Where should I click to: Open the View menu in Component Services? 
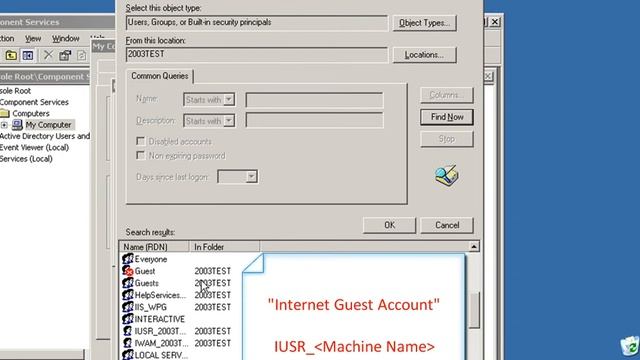click(33, 38)
